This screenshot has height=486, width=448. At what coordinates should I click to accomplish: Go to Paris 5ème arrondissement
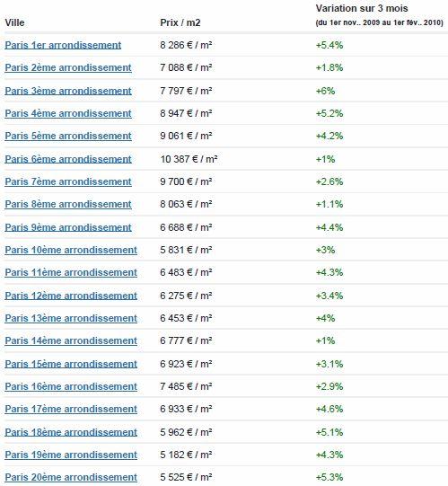coord(68,136)
